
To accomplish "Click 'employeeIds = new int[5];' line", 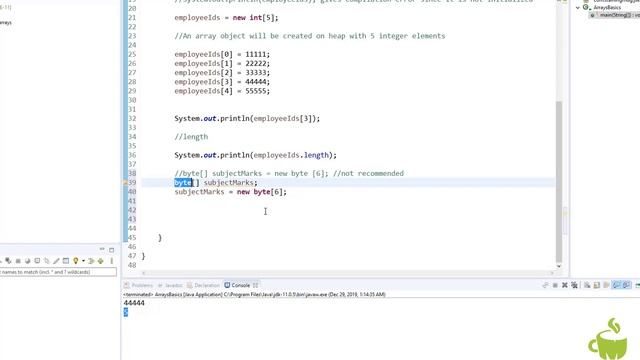I will pyautogui.click(x=226, y=18).
